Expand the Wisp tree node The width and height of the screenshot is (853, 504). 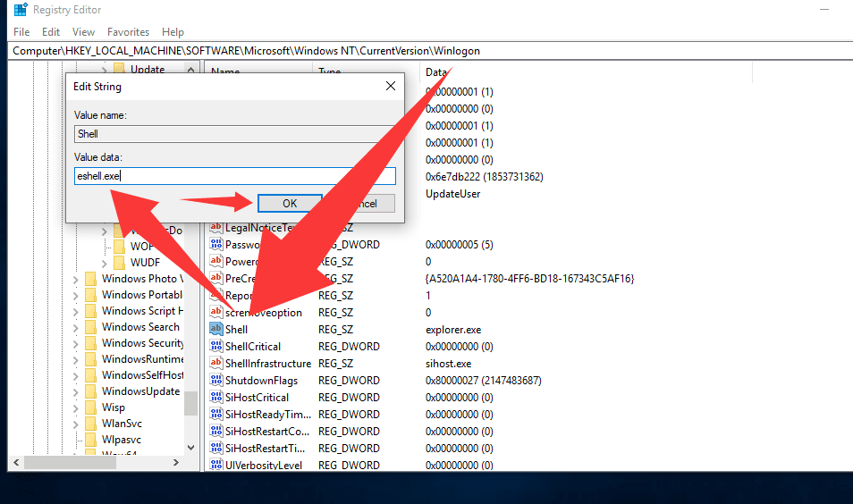76,408
